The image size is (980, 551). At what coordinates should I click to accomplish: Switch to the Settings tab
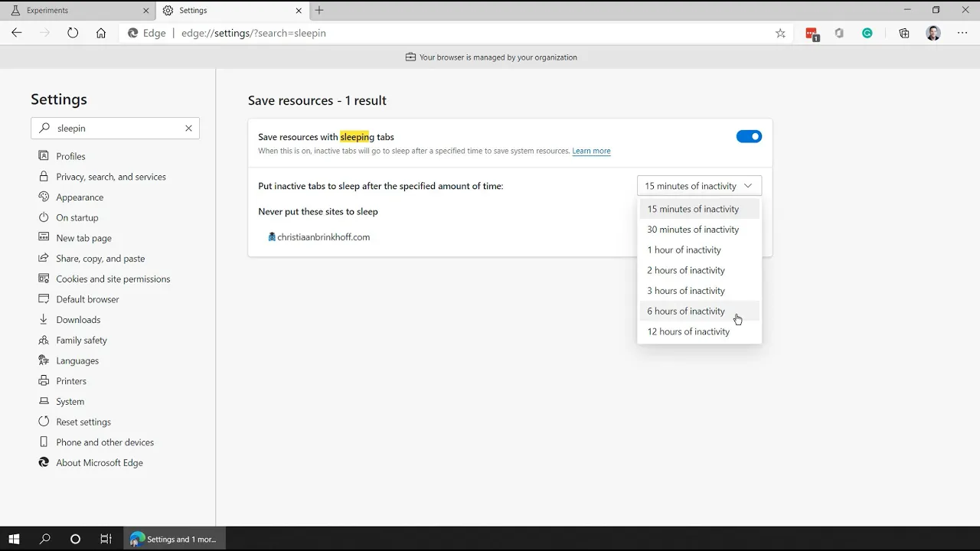232,11
